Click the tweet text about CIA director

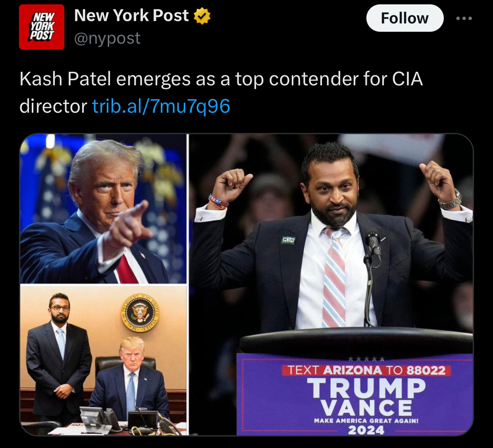pos(221,92)
